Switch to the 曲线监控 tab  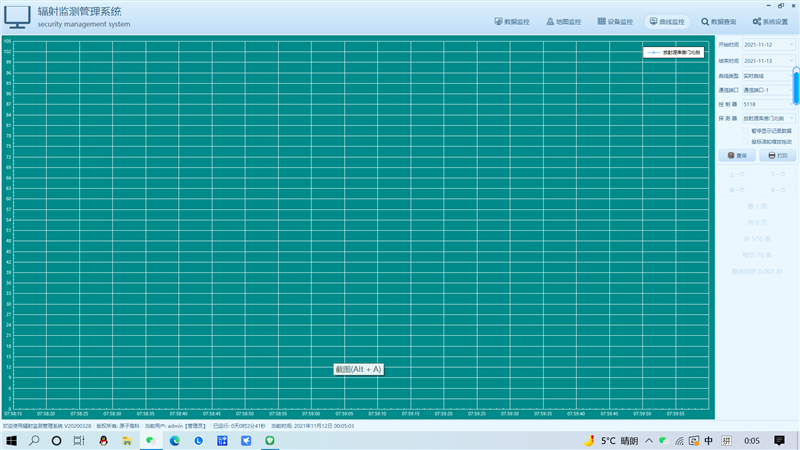click(667, 21)
